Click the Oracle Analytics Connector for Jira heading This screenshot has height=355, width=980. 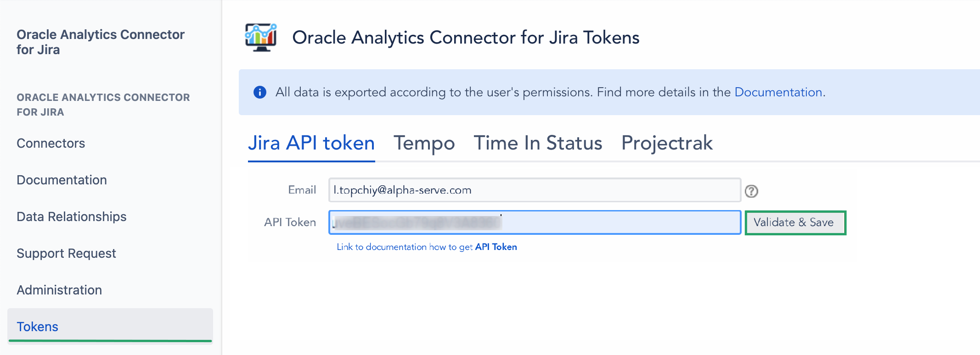coord(101,42)
